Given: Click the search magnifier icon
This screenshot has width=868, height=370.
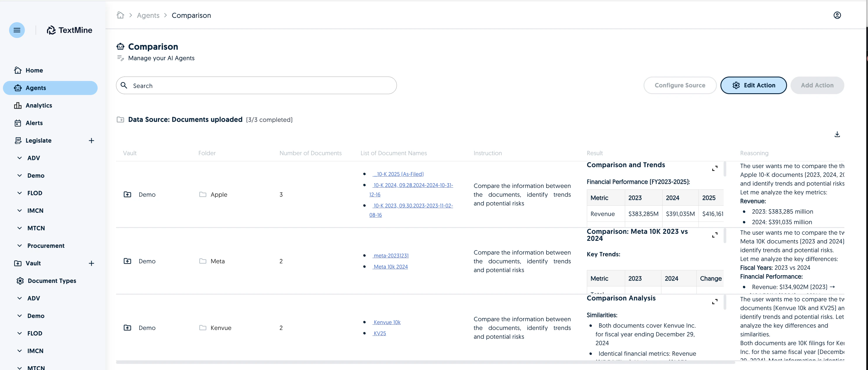Looking at the screenshot, I should coord(124,85).
